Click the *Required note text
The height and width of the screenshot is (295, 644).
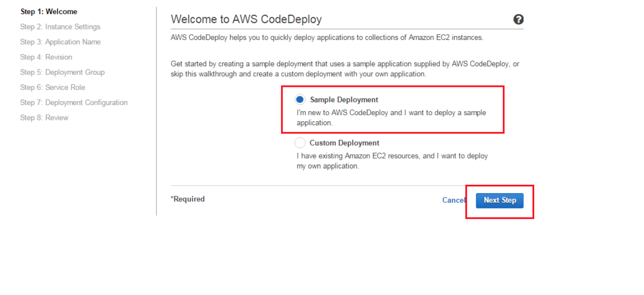coord(188,199)
